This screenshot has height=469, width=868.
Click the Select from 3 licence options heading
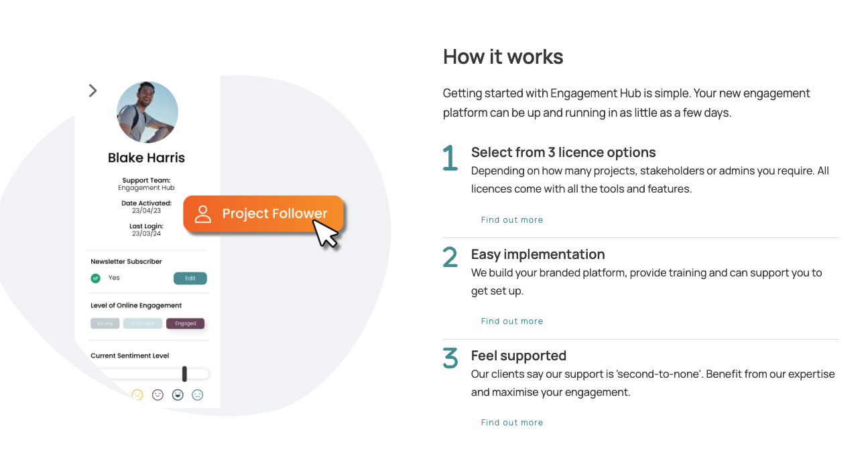(563, 152)
